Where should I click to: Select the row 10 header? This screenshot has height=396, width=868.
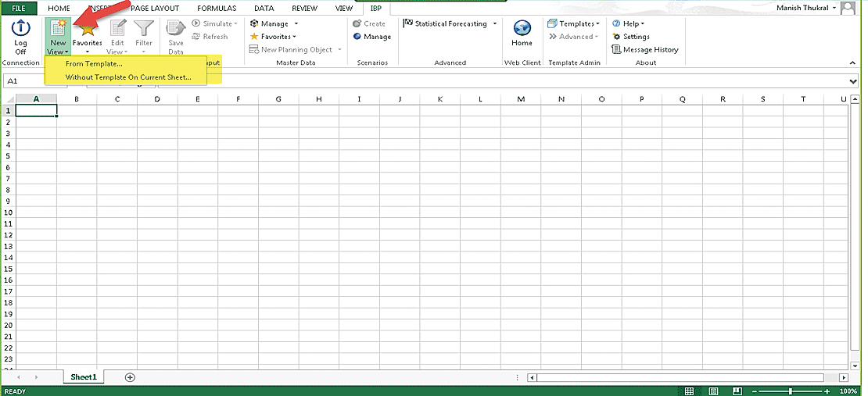(9, 212)
